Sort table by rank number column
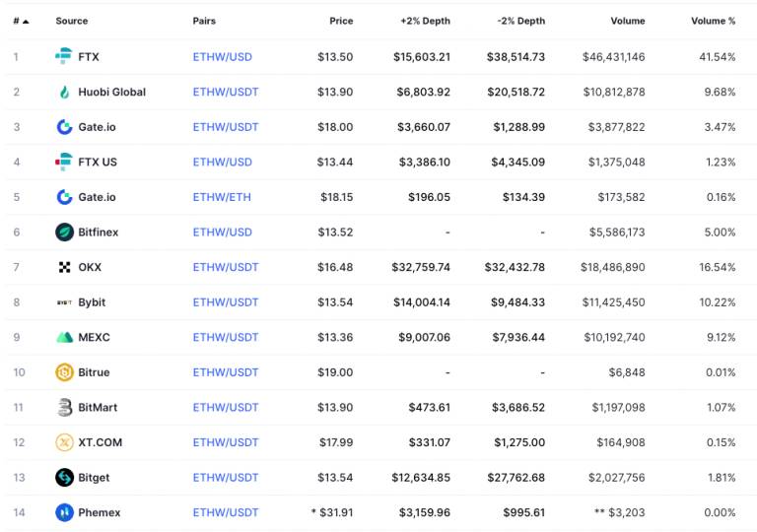 point(20,21)
